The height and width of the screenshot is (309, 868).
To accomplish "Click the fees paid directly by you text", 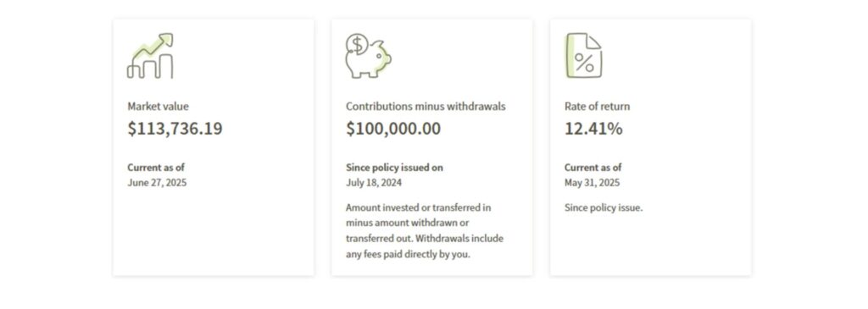I will click(417, 256).
